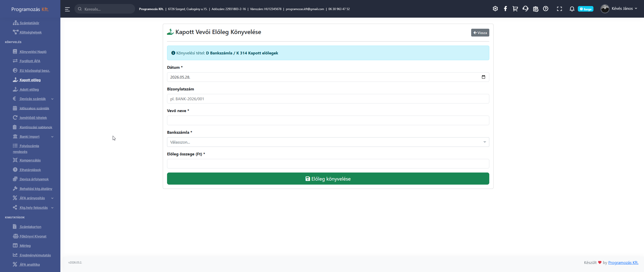Open Számlatükör in the sidebar
The height and width of the screenshot is (272, 644).
click(26, 23)
